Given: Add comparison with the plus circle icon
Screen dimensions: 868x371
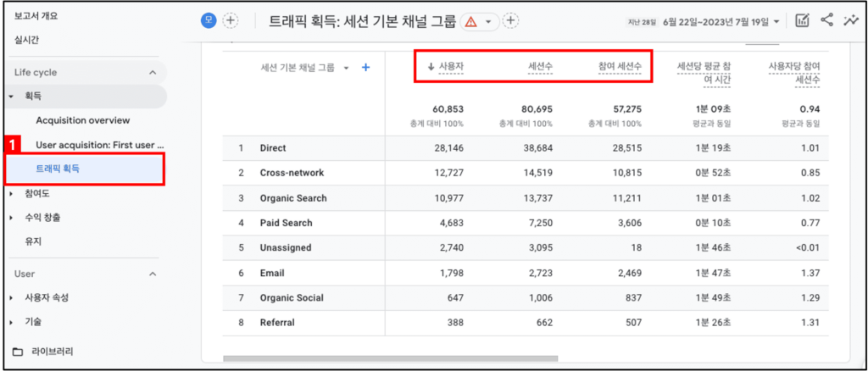Looking at the screenshot, I should tap(231, 21).
